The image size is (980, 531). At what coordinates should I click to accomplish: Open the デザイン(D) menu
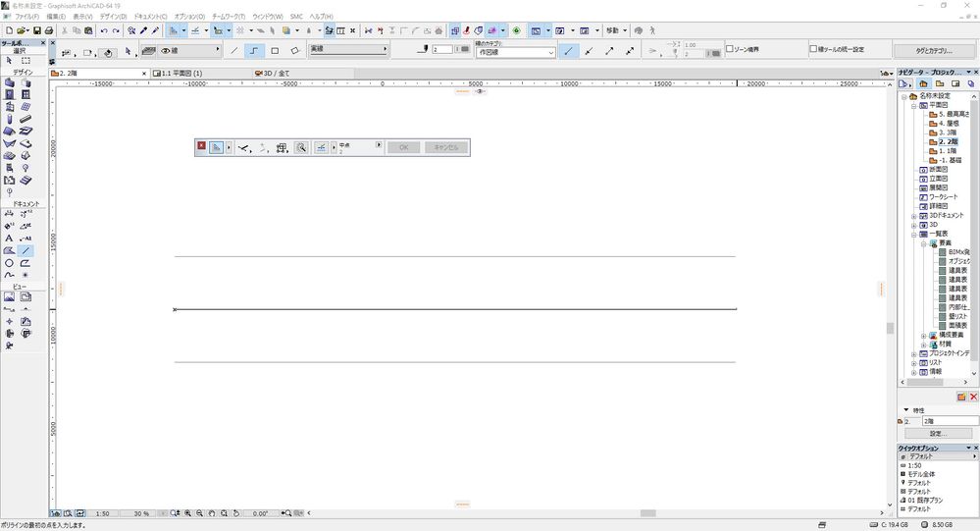113,17
